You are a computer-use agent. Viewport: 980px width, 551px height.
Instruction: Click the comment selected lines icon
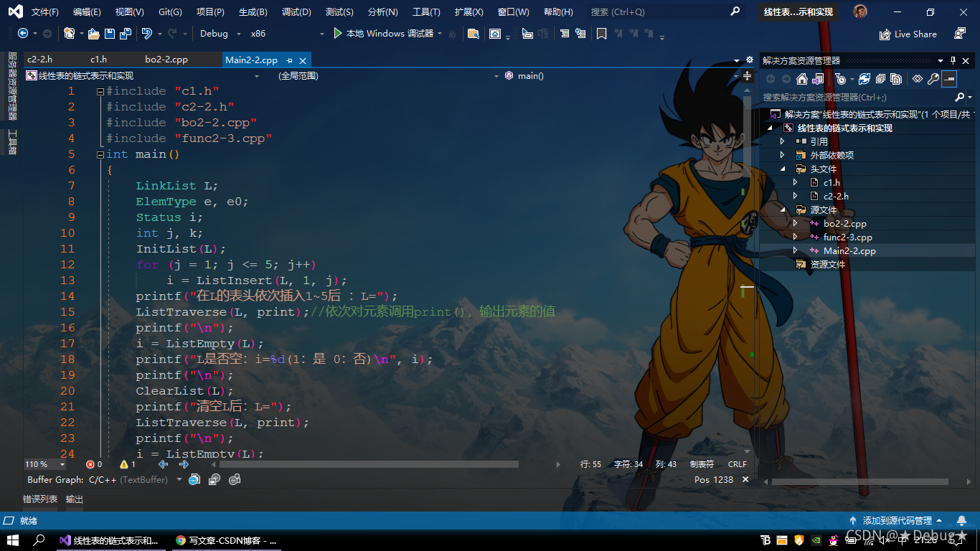click(564, 34)
